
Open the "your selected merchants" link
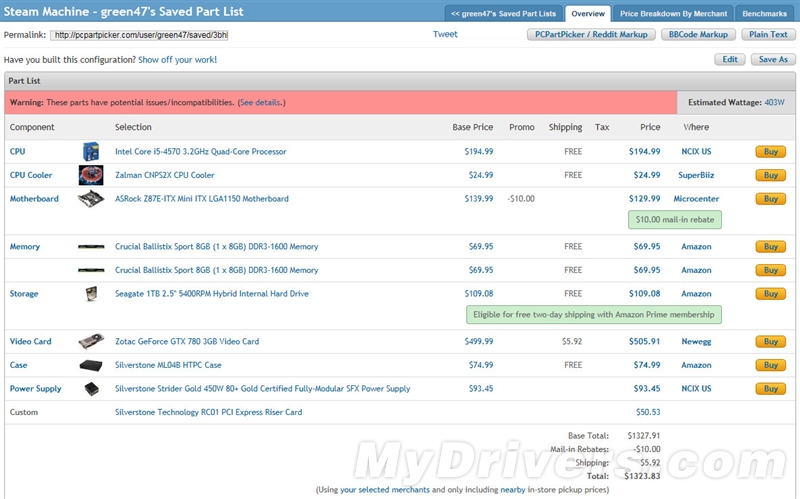(x=385, y=490)
